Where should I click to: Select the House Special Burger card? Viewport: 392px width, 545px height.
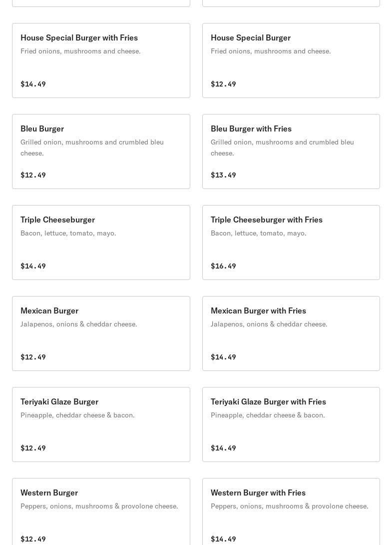[291, 60]
